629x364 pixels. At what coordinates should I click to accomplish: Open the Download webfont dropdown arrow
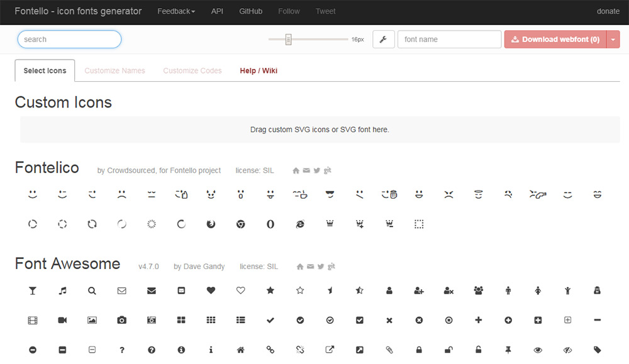click(613, 38)
